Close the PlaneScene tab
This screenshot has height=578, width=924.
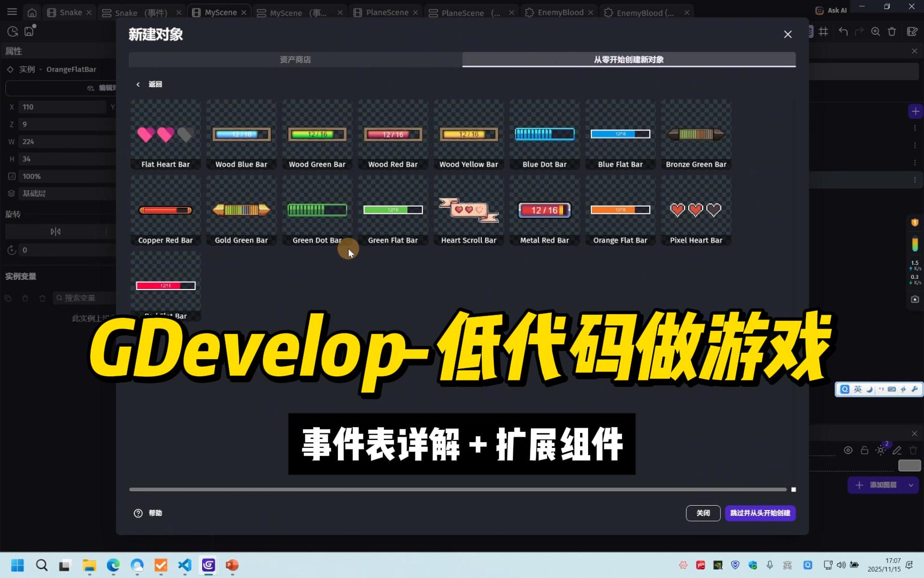pos(415,12)
